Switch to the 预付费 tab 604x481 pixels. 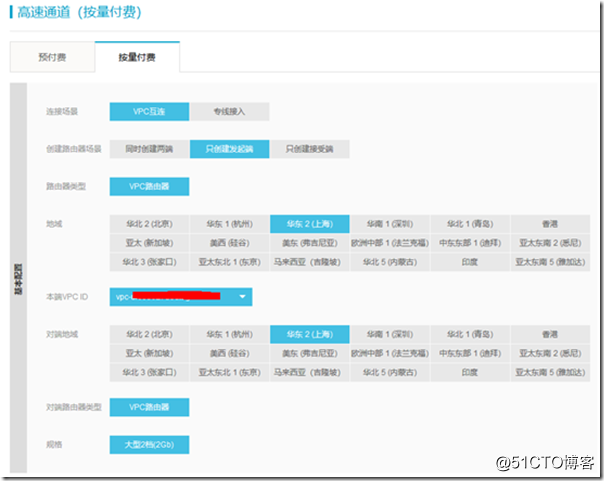pyautogui.click(x=52, y=57)
